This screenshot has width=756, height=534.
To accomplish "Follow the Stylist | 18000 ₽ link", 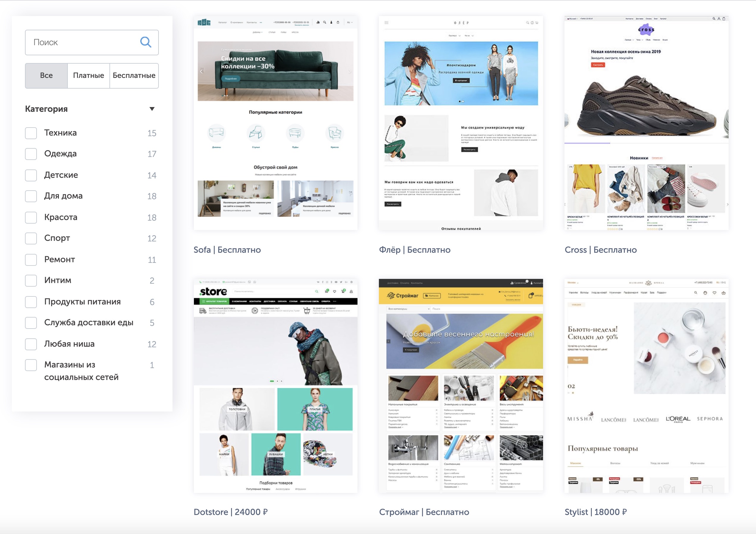I will pyautogui.click(x=596, y=512).
